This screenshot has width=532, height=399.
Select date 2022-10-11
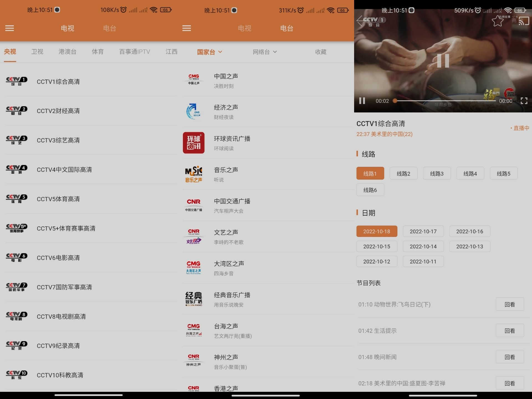(x=423, y=261)
